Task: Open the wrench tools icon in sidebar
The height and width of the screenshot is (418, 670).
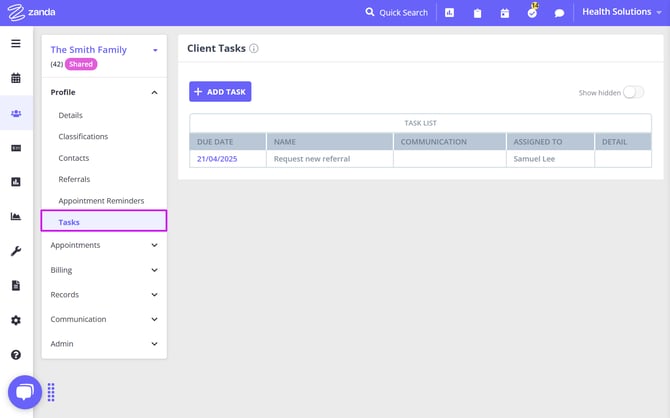Action: [x=16, y=251]
